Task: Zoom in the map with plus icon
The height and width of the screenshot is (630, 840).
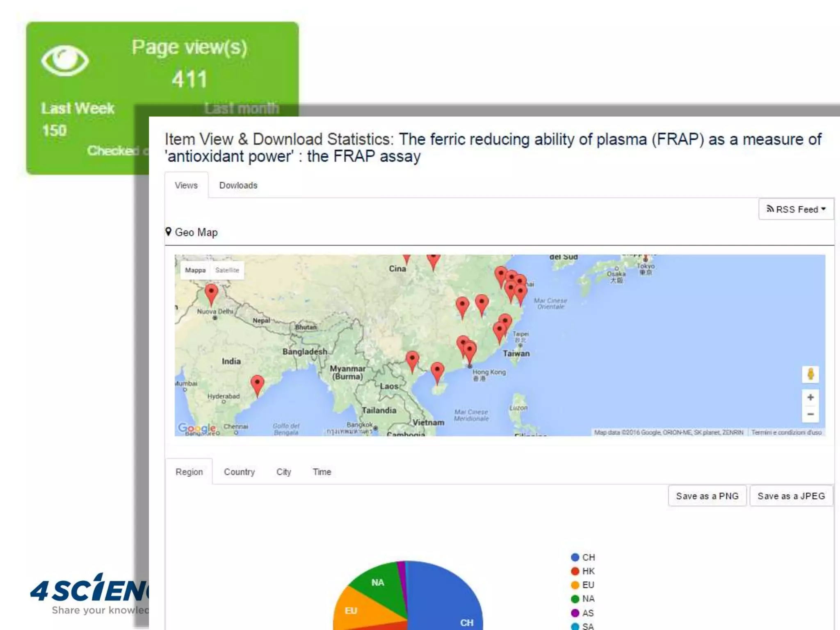Action: (810, 397)
